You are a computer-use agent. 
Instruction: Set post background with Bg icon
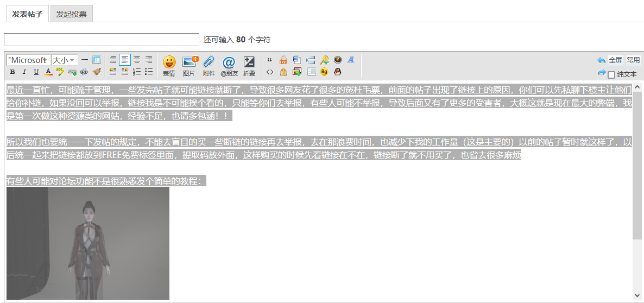tap(325, 72)
